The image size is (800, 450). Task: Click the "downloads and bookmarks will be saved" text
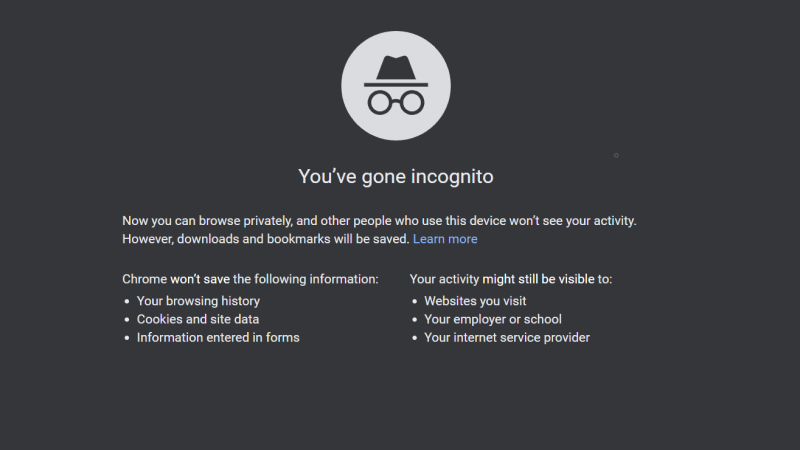tap(293, 239)
